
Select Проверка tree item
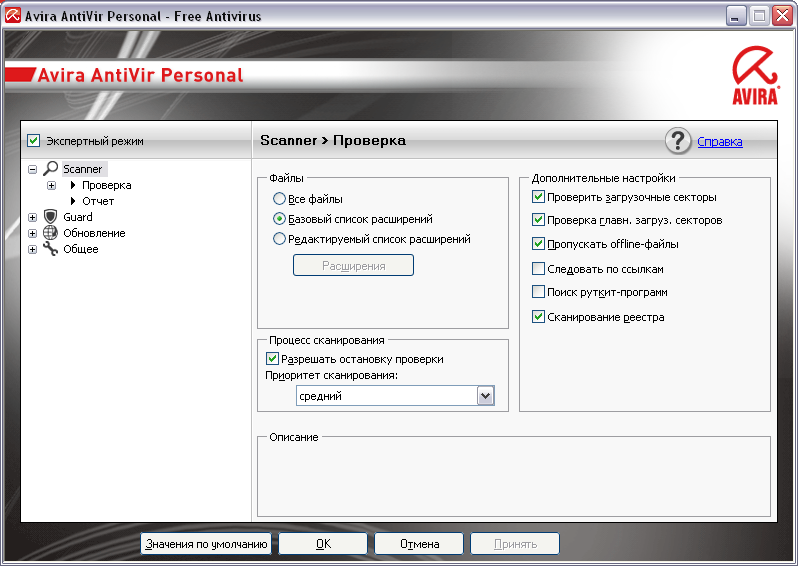[x=106, y=185]
